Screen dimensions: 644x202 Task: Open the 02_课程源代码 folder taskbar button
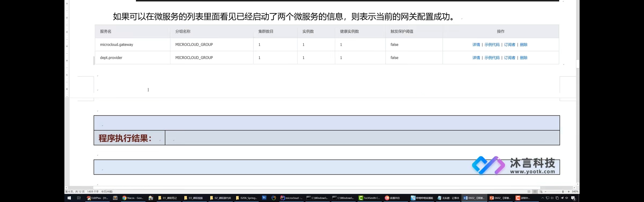[x=220, y=198]
